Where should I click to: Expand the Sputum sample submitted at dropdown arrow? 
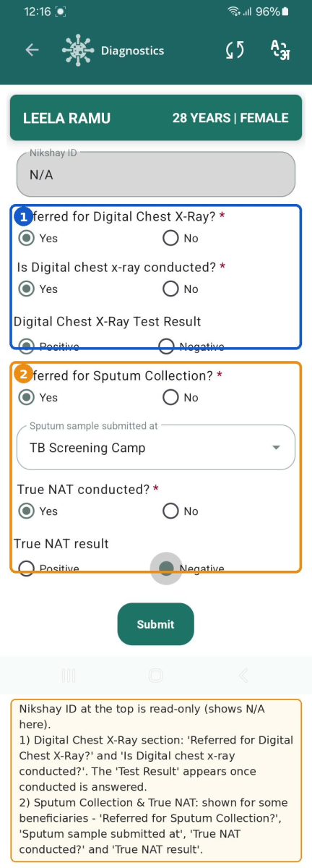tap(276, 448)
